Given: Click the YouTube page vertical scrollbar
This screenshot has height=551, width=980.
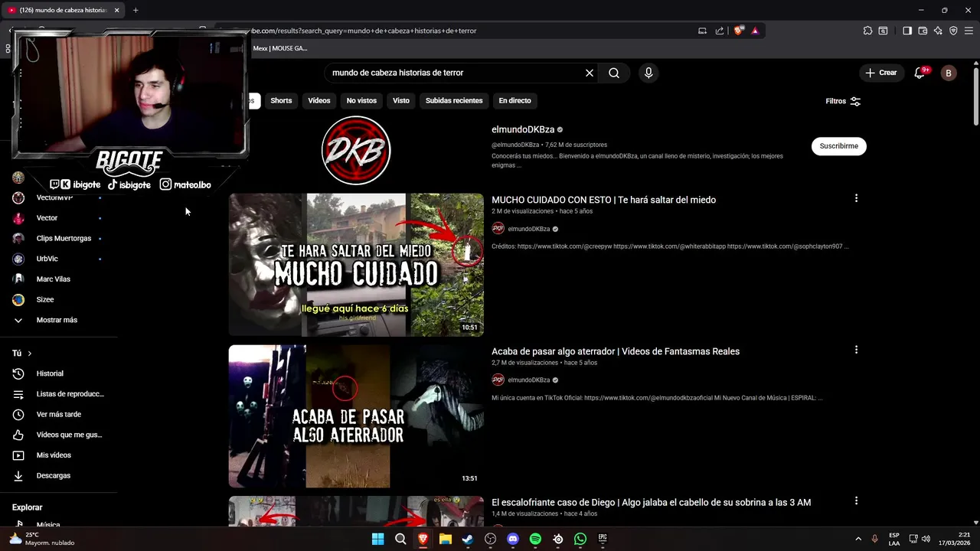Looking at the screenshot, I should pyautogui.click(x=975, y=96).
